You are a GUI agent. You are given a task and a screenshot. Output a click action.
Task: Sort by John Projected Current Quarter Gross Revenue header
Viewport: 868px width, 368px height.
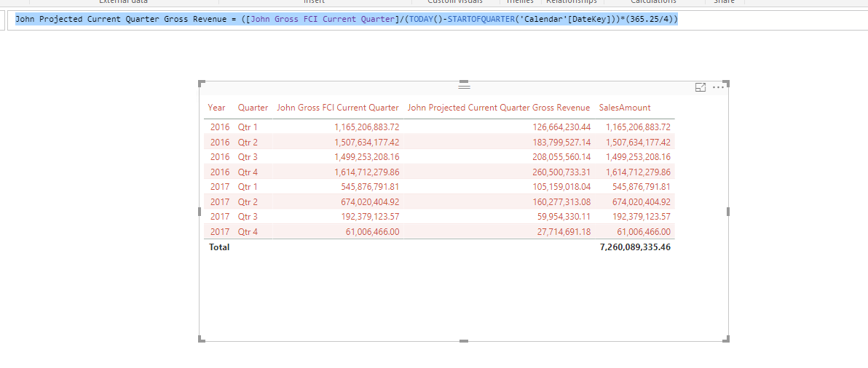(499, 107)
